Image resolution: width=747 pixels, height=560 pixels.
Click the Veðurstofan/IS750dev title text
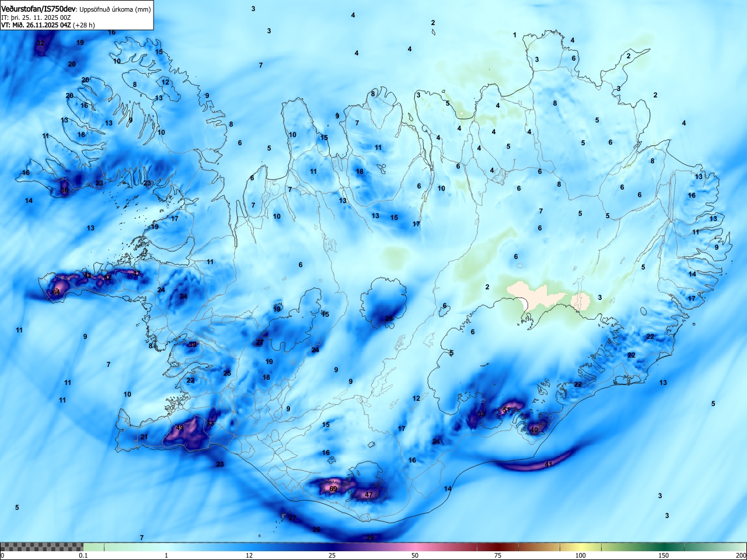[x=39, y=9]
